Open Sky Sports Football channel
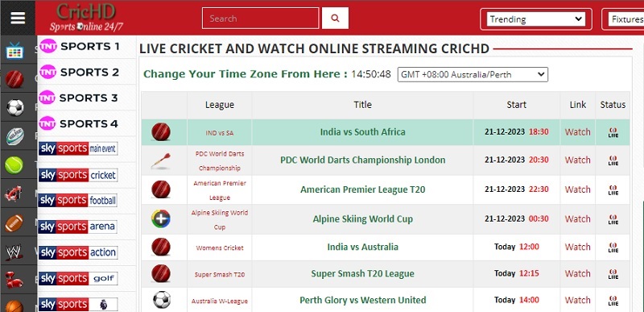644x312 pixels. click(x=78, y=200)
